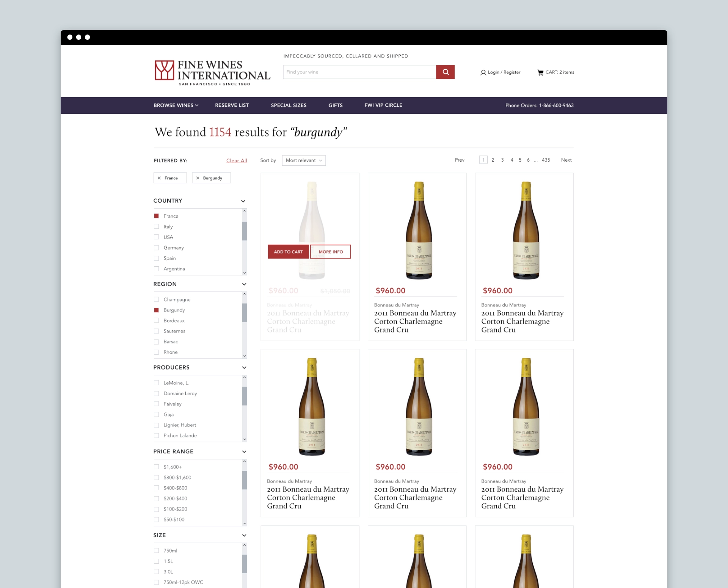Open the Browse Wines dropdown menu
Screen dimensions: 728x588
click(176, 105)
